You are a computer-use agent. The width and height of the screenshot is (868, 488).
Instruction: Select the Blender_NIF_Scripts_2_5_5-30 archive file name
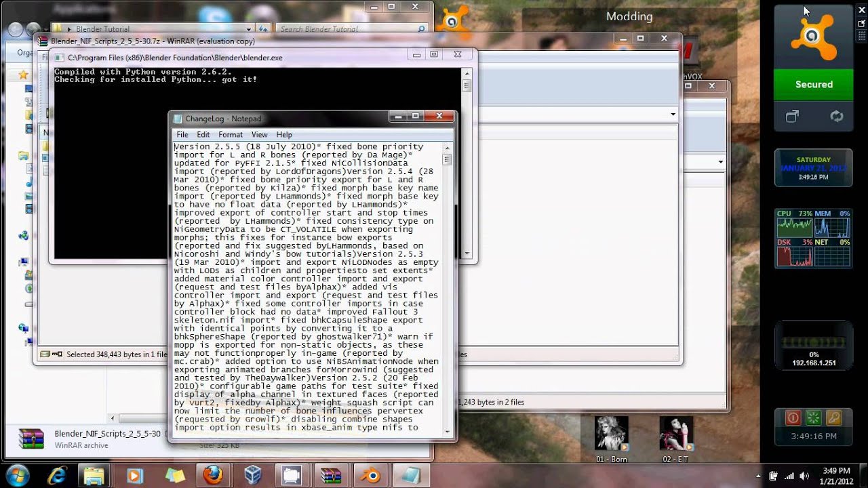[107, 434]
